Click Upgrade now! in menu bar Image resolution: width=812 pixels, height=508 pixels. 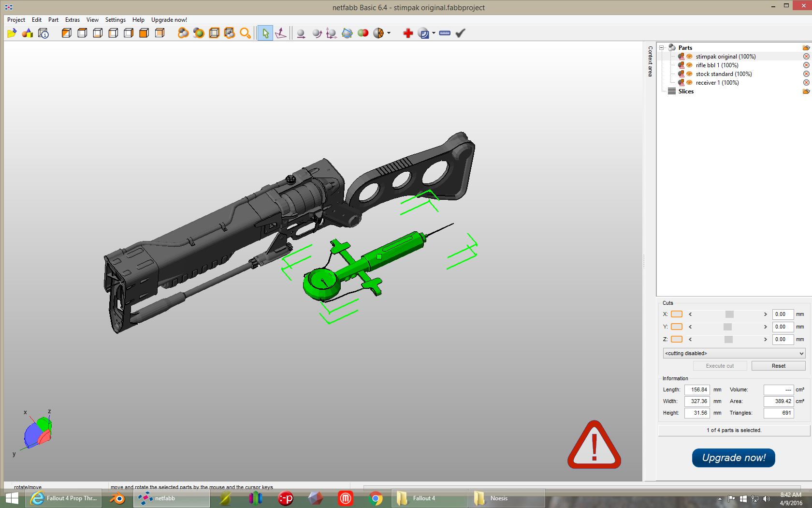169,20
